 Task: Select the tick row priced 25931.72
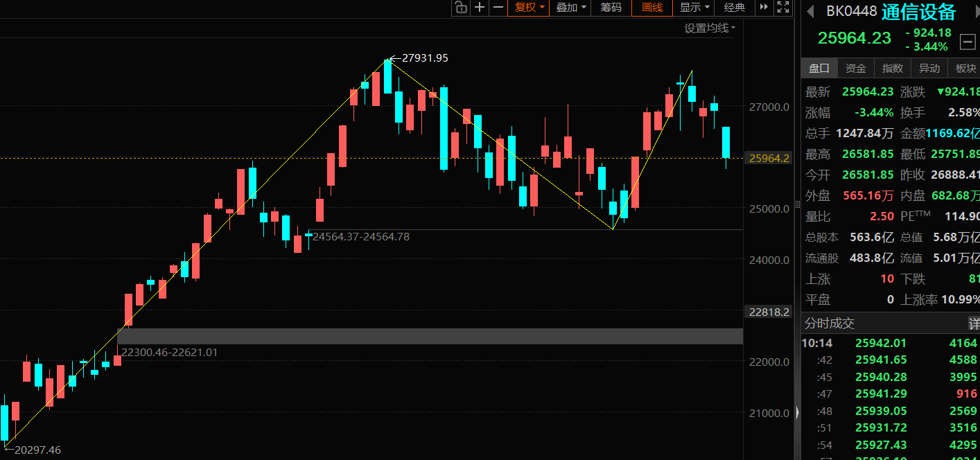tap(891, 427)
